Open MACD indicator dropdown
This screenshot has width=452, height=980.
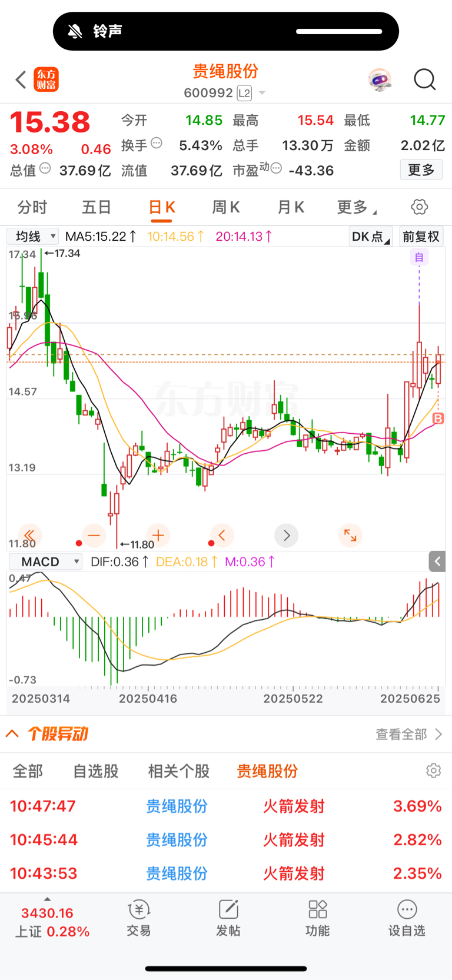[45, 562]
